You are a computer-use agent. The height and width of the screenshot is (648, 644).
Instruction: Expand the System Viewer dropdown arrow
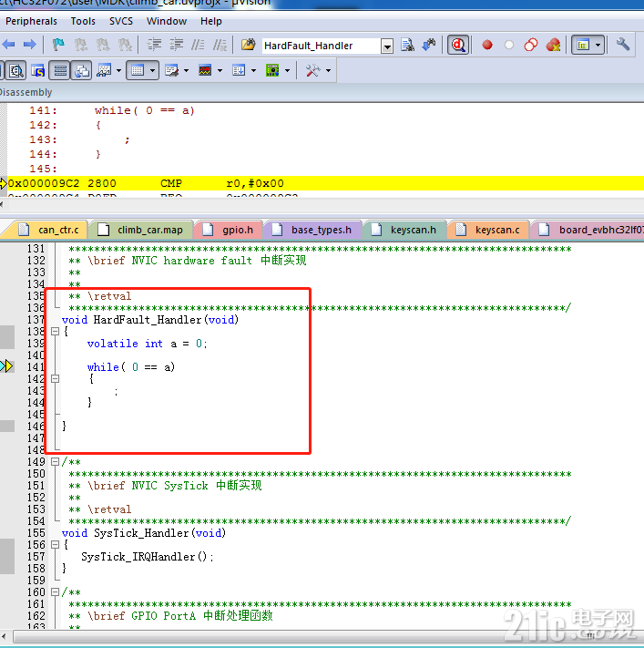click(287, 71)
